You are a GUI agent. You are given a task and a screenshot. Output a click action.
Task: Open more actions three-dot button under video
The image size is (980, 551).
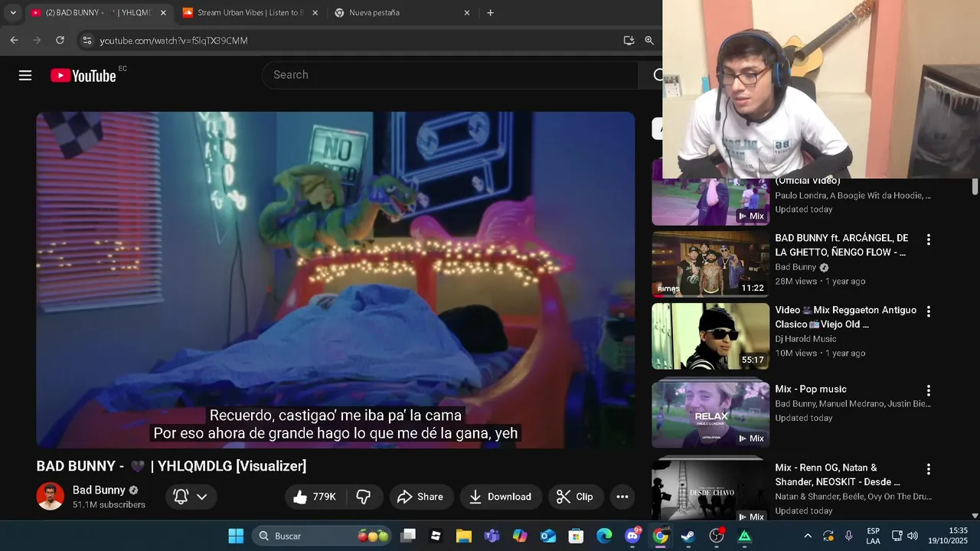click(x=622, y=497)
